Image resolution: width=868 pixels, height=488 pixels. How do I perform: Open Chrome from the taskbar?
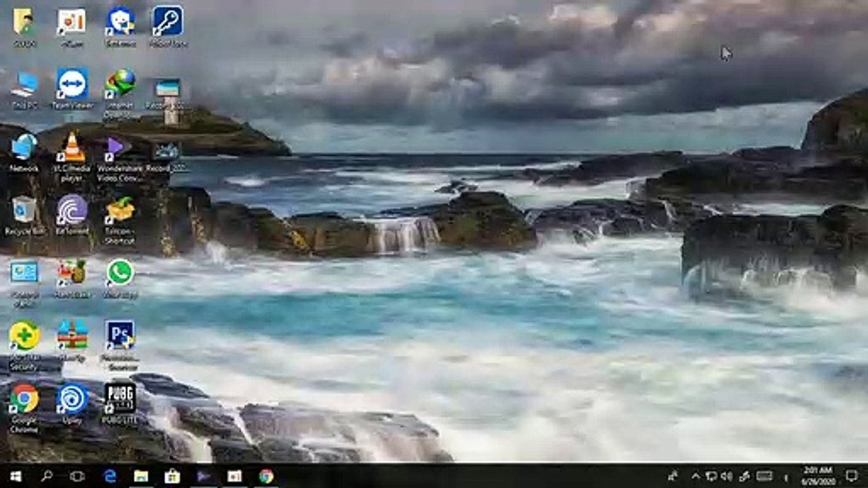point(266,476)
